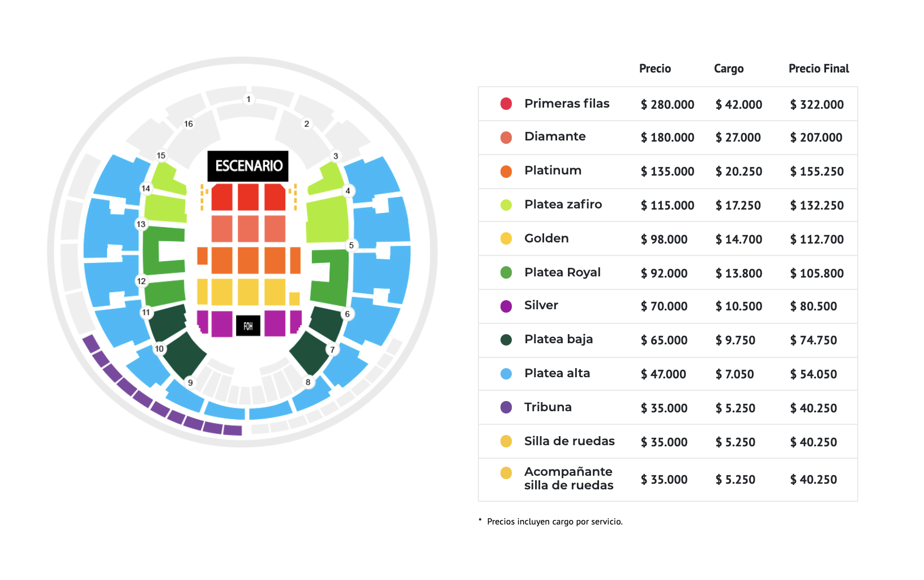
Task: Click the ESCENARIO stage label
Action: coord(248,166)
